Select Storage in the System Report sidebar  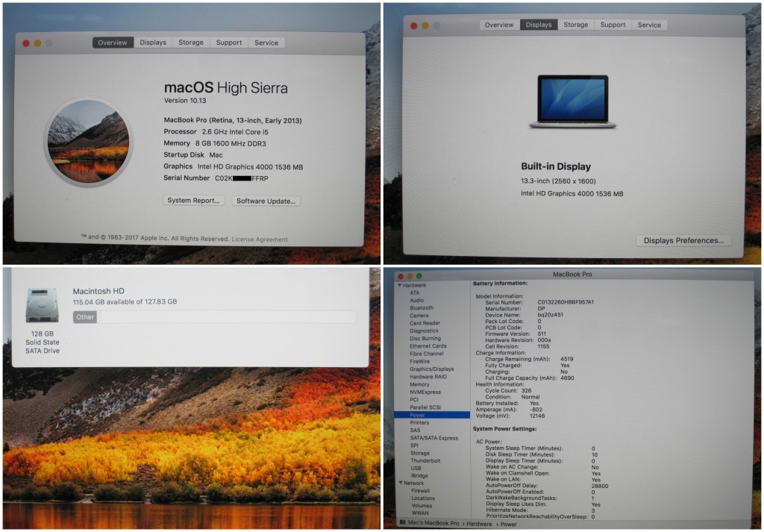coord(420,453)
